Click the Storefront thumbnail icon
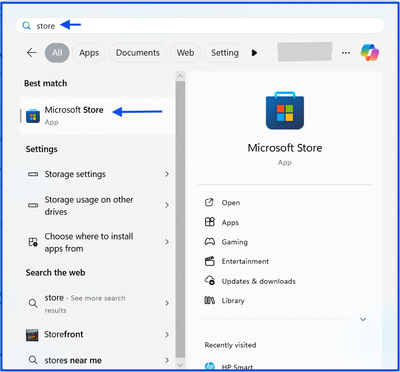The height and width of the screenshot is (372, 400). [32, 335]
